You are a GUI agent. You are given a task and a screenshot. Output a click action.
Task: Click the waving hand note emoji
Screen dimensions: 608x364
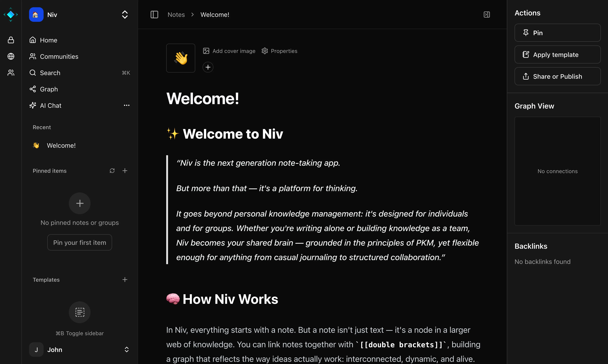pyautogui.click(x=181, y=58)
